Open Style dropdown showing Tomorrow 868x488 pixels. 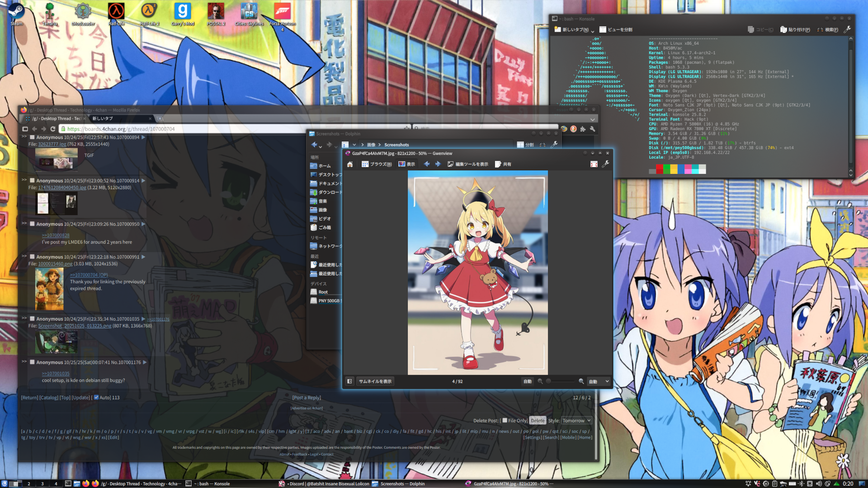pos(576,421)
